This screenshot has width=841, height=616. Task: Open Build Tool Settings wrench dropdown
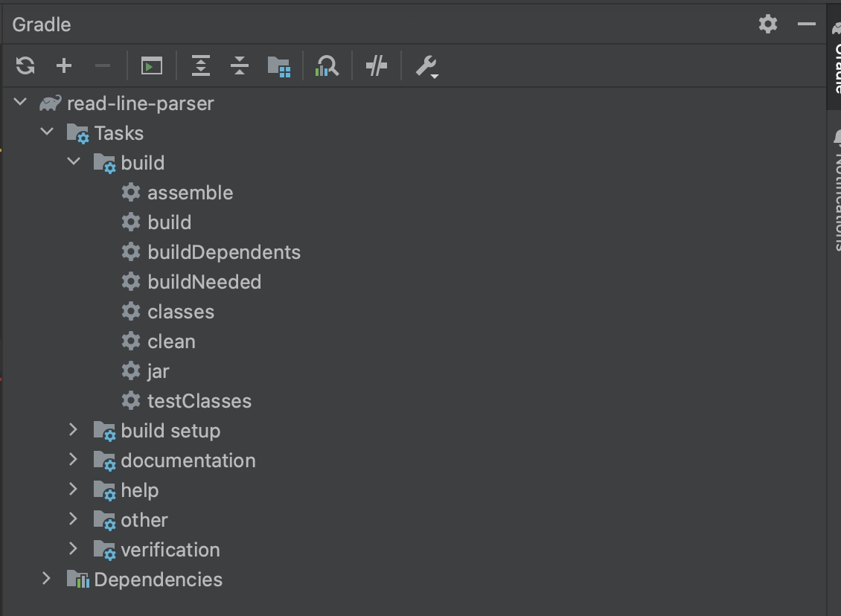pyautogui.click(x=426, y=66)
